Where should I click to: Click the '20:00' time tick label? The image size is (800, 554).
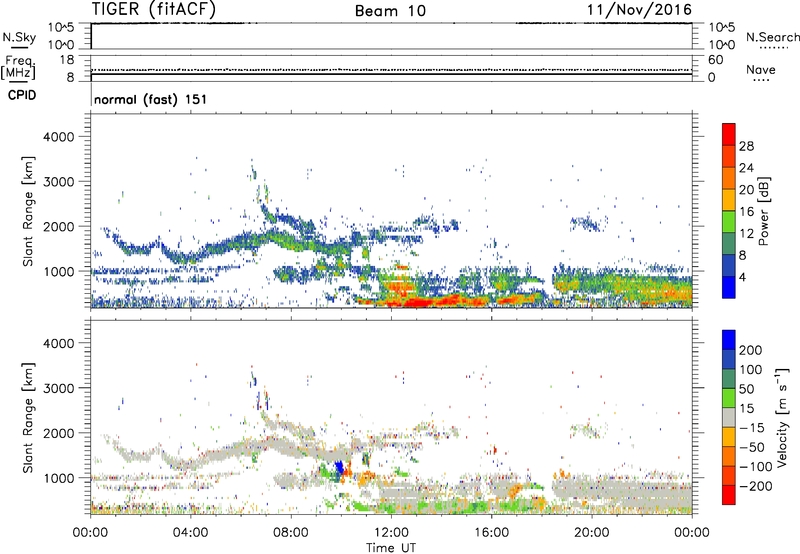[x=592, y=533]
